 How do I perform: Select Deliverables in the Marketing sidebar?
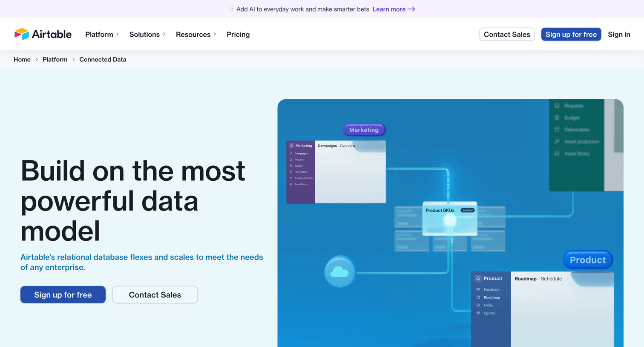pos(301,172)
